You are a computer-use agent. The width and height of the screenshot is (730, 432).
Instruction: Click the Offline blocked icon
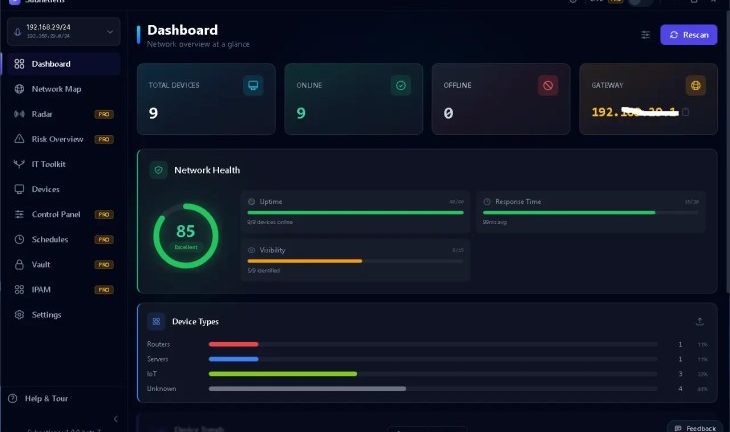[548, 86]
